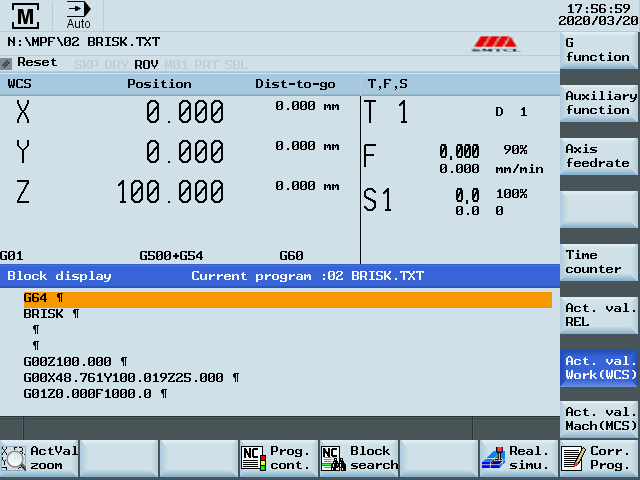Click the Prog. cont. NC traffic-light icon
The width and height of the screenshot is (640, 480).
click(253, 458)
